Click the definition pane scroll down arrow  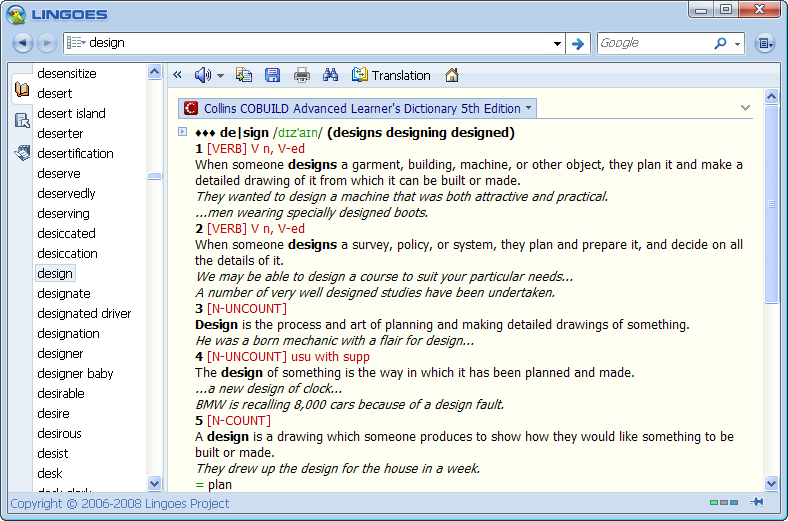(x=771, y=483)
